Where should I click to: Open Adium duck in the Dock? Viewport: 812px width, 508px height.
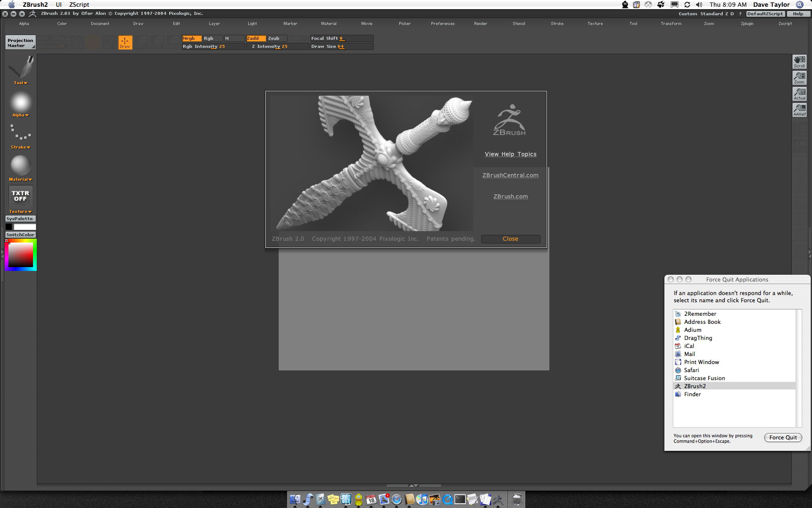point(359,500)
